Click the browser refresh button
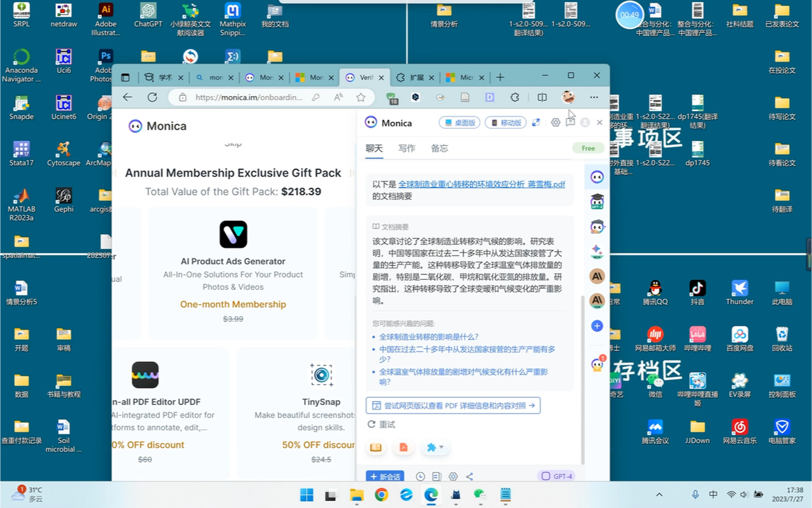 [x=152, y=97]
